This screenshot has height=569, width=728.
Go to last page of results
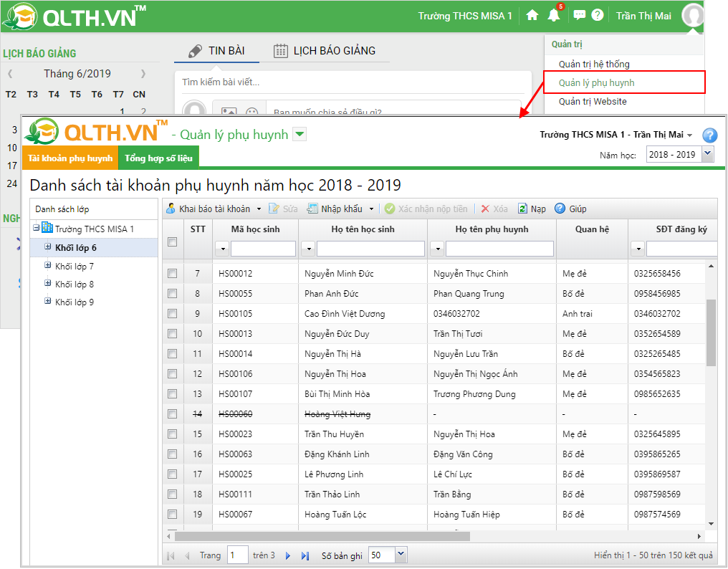tap(305, 555)
